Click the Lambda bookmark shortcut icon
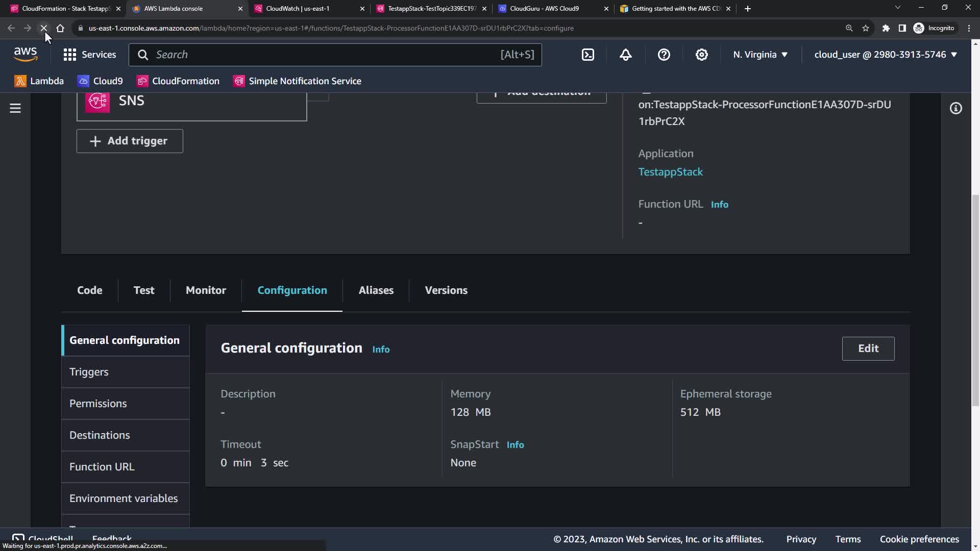This screenshot has height=551, width=980. [20, 81]
